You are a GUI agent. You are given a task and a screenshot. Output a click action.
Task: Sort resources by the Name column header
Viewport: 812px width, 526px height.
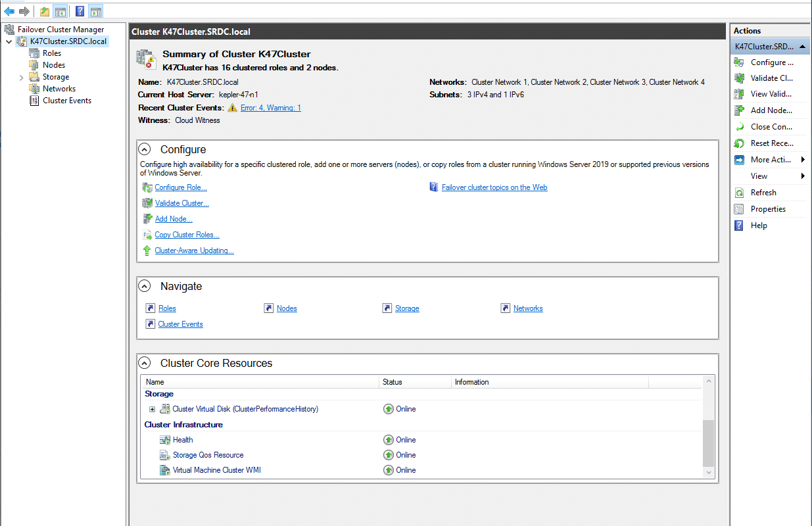pyautogui.click(x=260, y=382)
